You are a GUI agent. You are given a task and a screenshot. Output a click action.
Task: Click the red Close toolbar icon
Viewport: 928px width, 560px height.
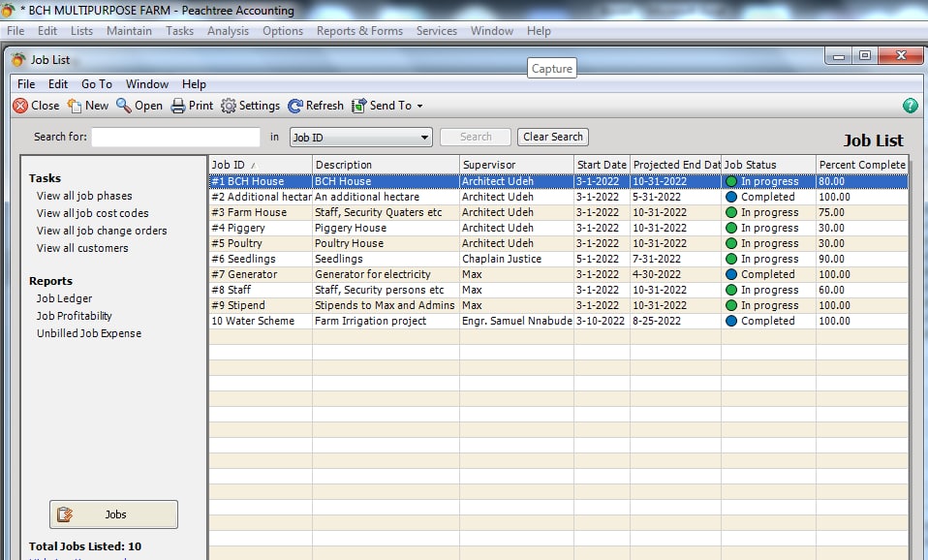coord(20,106)
